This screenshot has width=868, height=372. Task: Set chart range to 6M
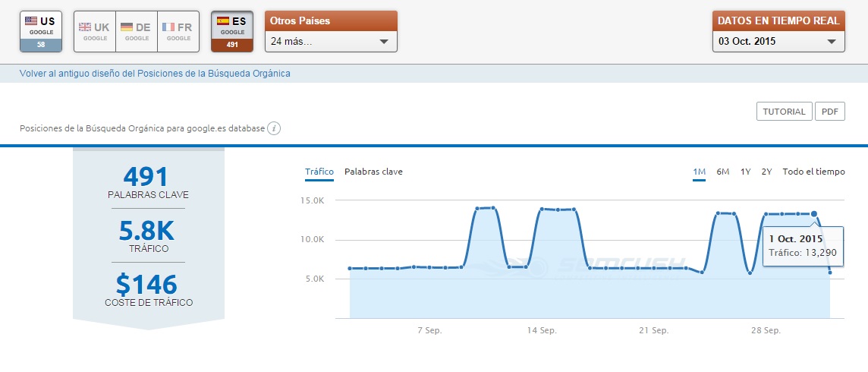[x=722, y=172]
